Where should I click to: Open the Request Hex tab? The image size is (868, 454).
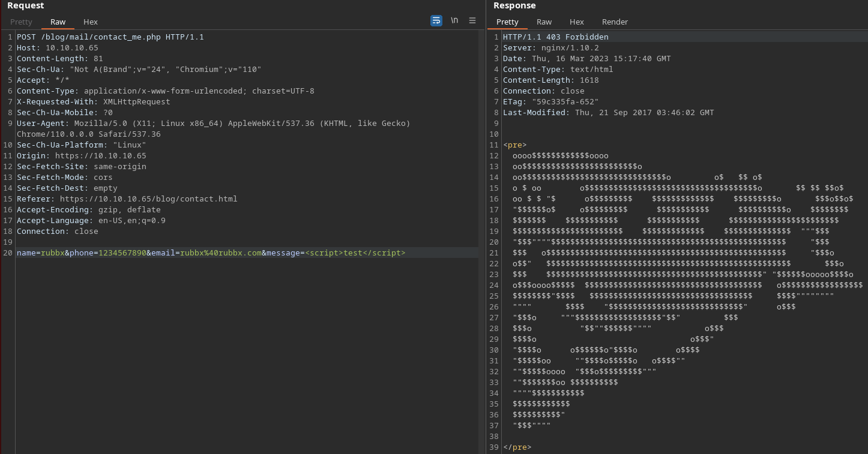(91, 22)
